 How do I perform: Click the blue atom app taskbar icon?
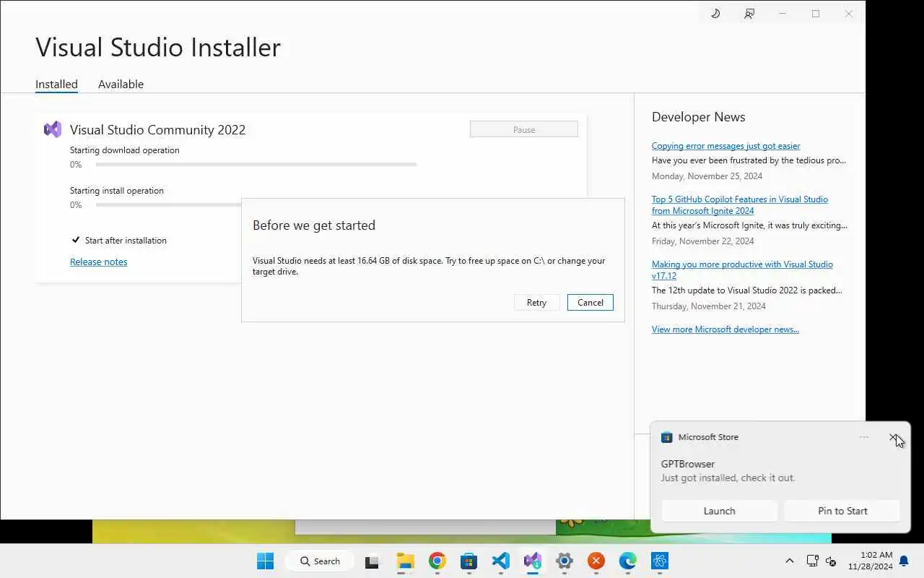tap(659, 561)
